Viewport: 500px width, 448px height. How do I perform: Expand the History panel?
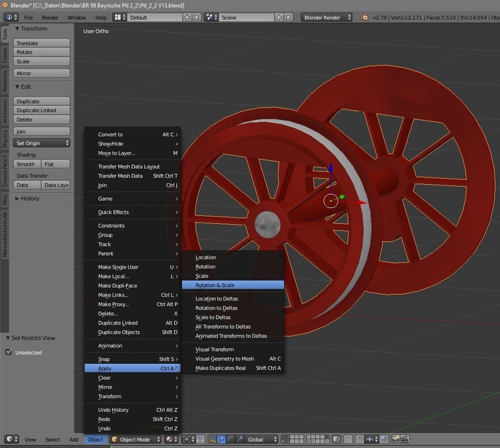click(x=17, y=198)
